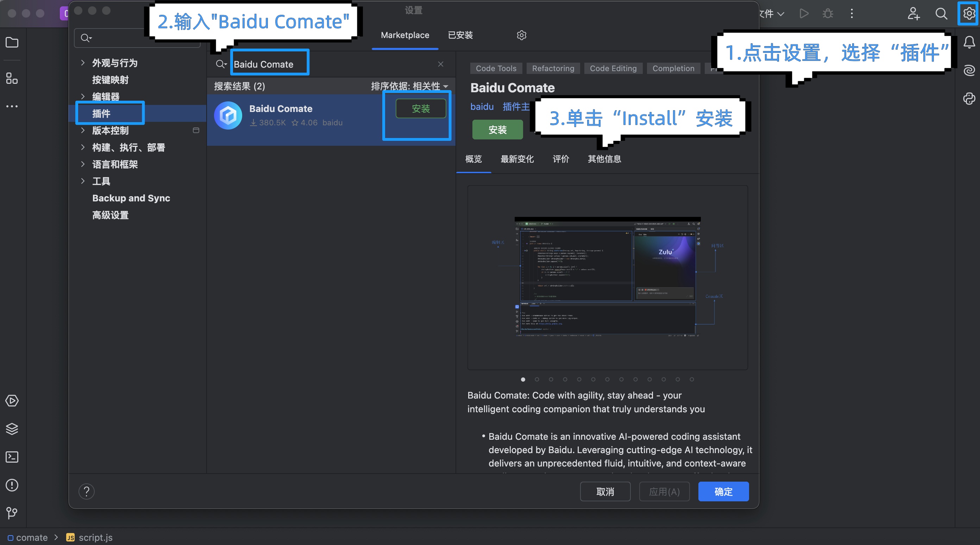
Task: Open the 其他信息 tab
Action: coord(604,159)
